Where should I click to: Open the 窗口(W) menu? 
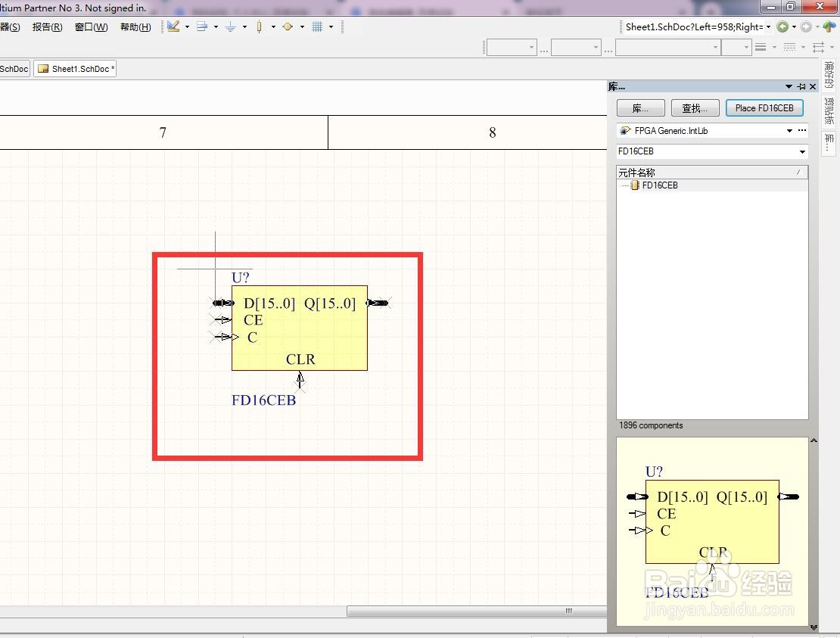coord(91,26)
